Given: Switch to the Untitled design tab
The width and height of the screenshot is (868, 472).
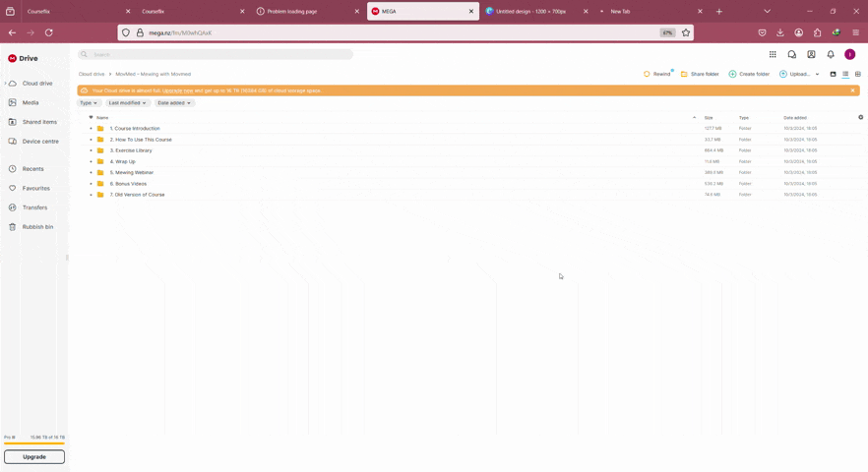Looking at the screenshot, I should click(534, 11).
